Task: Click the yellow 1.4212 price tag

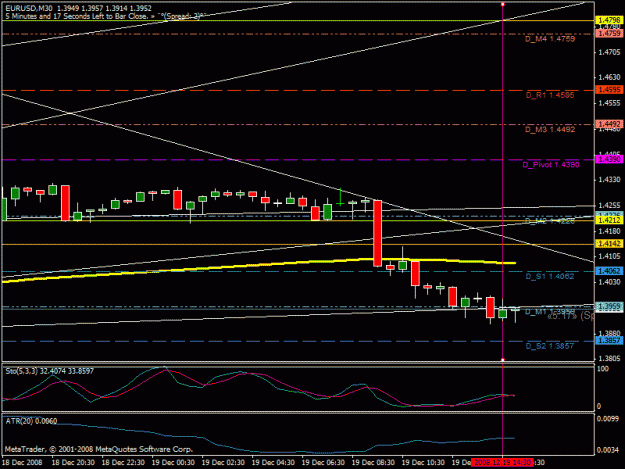Action: 609,220
